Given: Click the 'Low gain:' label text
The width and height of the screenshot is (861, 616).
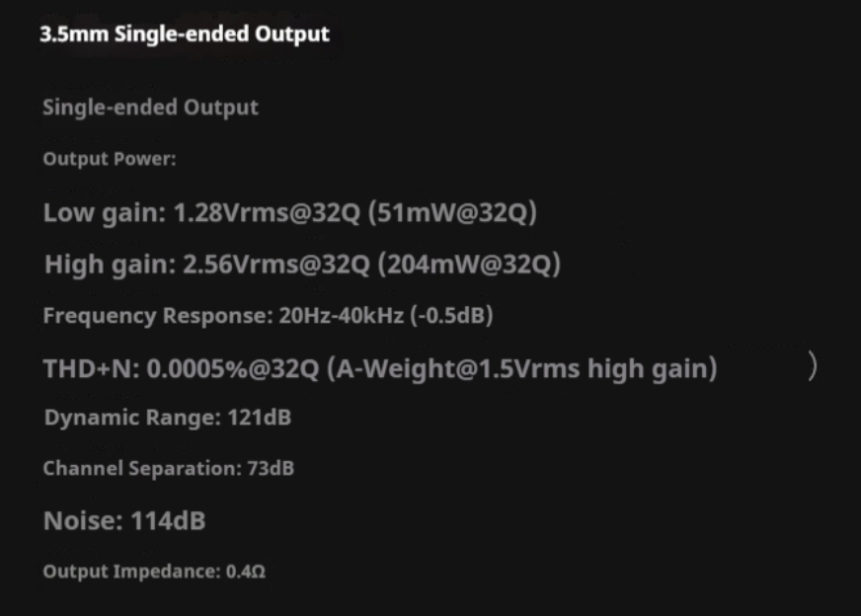Looking at the screenshot, I should pyautogui.click(x=105, y=213).
